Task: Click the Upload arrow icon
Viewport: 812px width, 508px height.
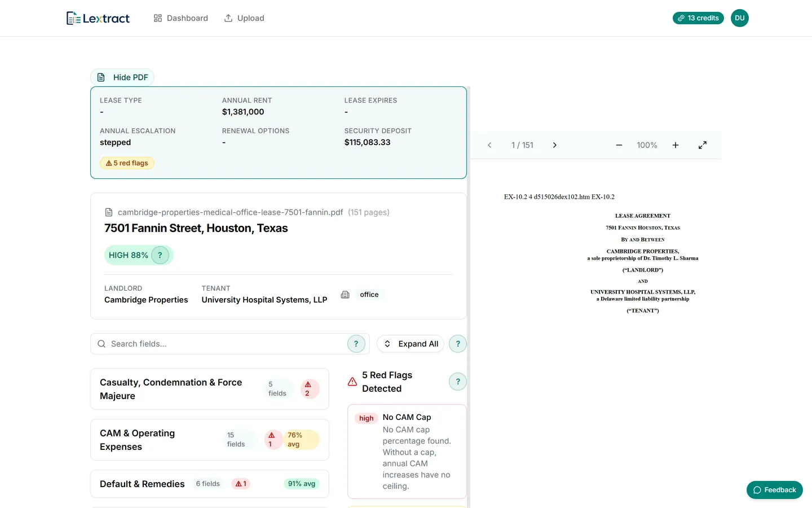Action: [228, 18]
